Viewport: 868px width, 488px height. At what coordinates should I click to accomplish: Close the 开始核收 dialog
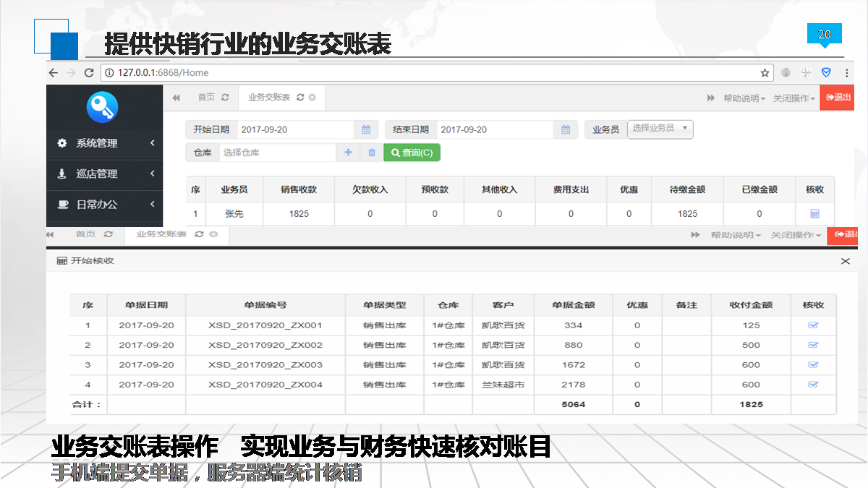(x=845, y=261)
